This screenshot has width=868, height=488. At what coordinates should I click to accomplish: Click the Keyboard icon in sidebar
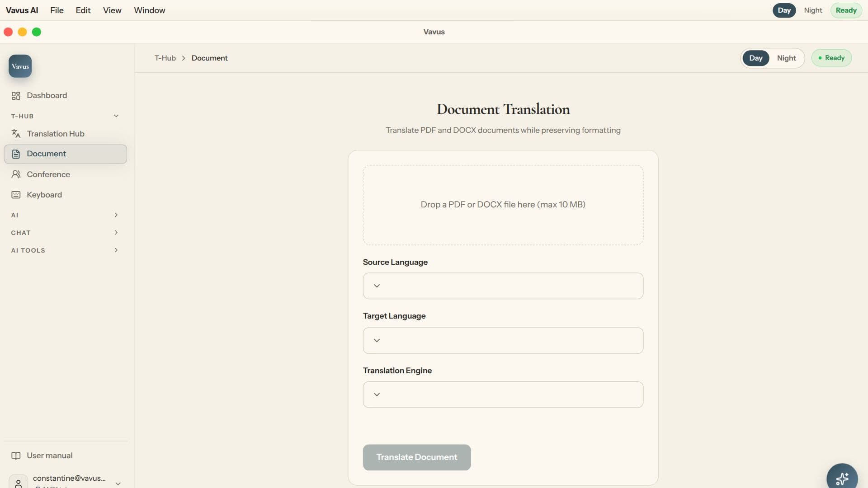(x=16, y=195)
